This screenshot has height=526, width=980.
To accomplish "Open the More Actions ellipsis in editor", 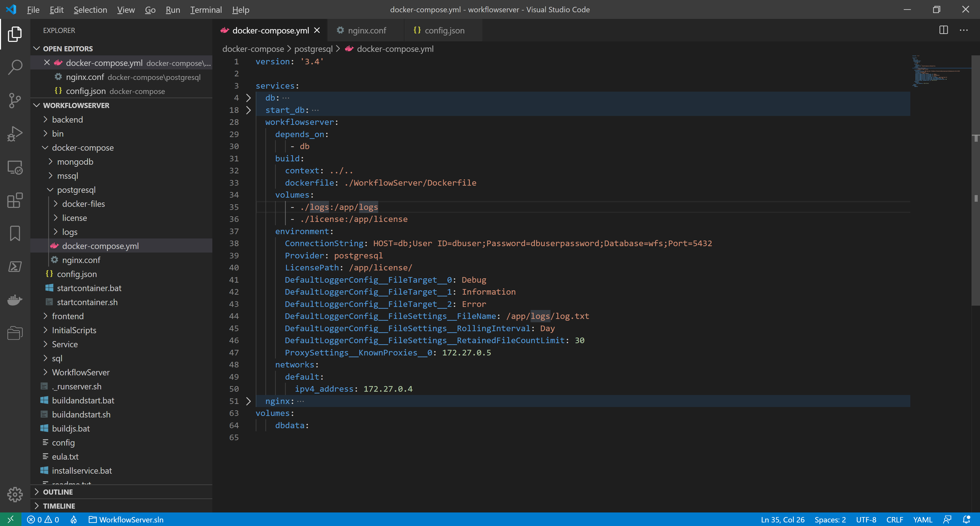I will (964, 30).
